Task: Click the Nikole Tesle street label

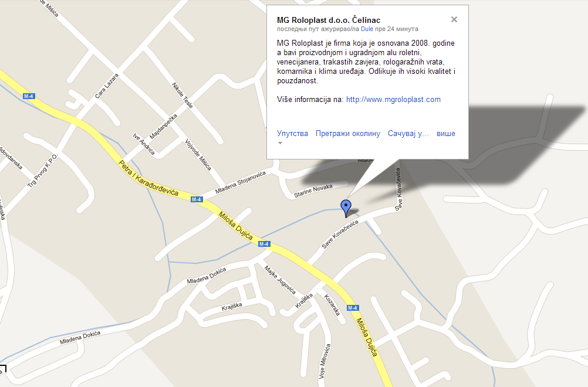Action: pos(183,96)
